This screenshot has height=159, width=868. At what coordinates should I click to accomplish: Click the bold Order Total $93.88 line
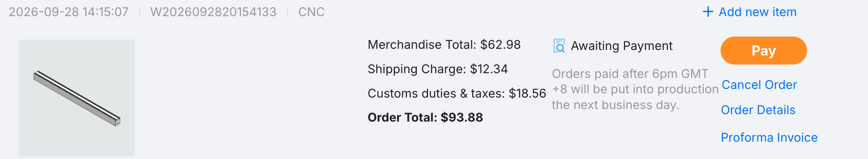click(x=425, y=117)
